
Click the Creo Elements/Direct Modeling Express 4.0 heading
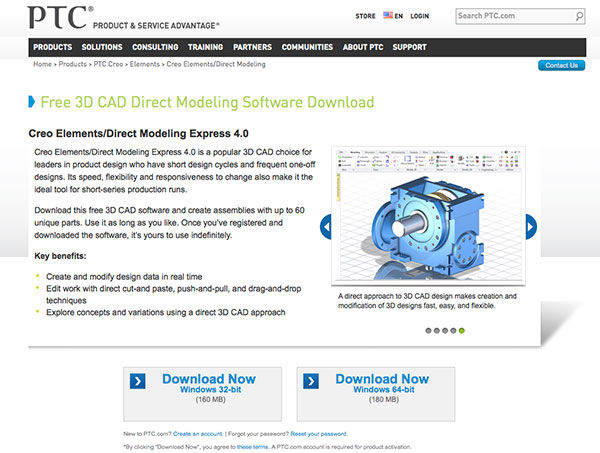[138, 134]
